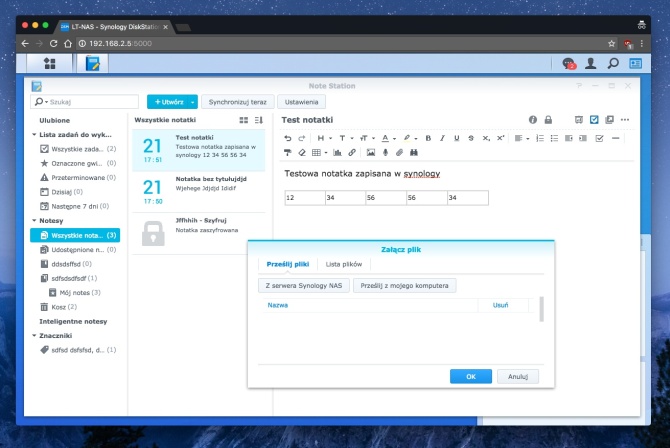This screenshot has width=670, height=448.
Task: Click the insert image icon
Action: (370, 153)
